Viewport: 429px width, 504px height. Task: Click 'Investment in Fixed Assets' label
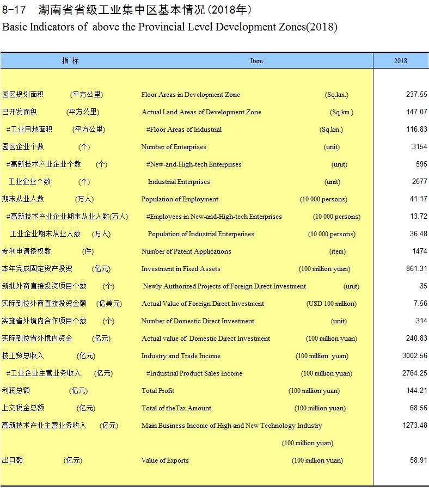point(181,268)
